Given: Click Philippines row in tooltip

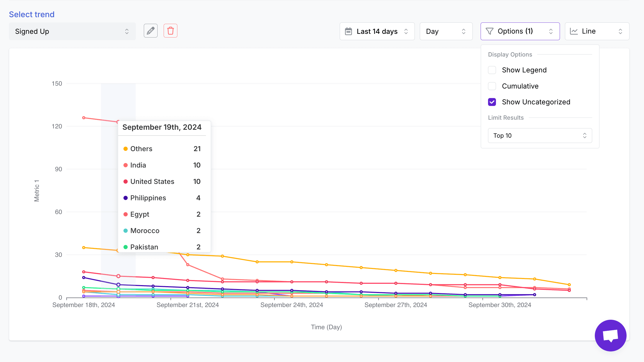Looking at the screenshot, I should point(162,198).
